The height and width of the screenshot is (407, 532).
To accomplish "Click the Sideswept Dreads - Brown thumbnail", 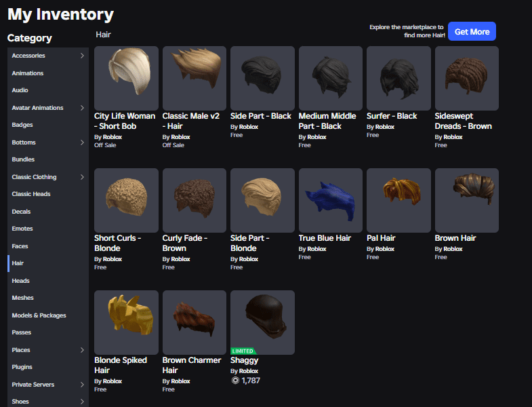I will (466, 78).
